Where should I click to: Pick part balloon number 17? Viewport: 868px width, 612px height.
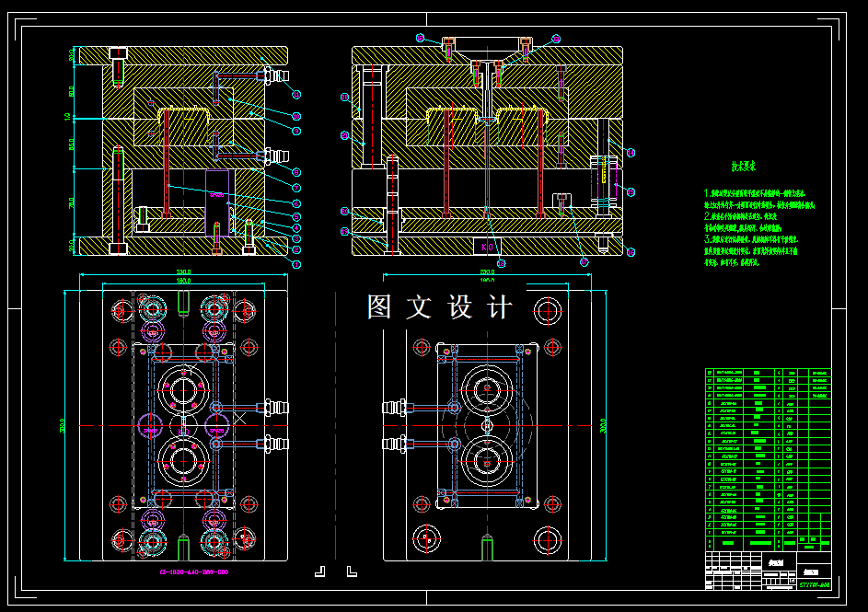[x=584, y=261]
